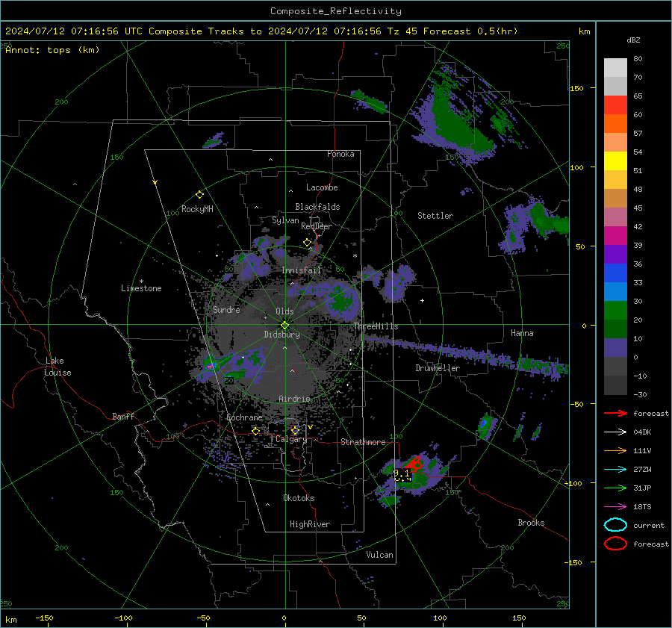The image size is (672, 628).
Task: Click the yellow diamond marker above RedDeer
Action: [x=307, y=243]
